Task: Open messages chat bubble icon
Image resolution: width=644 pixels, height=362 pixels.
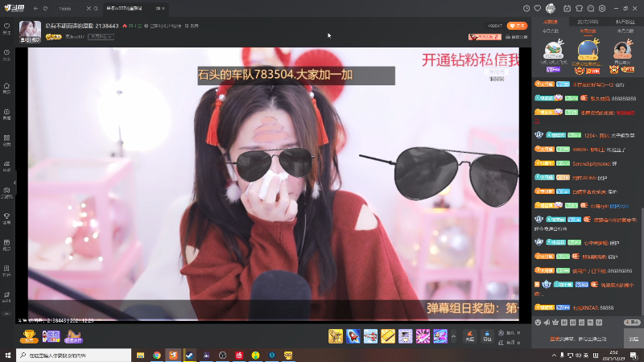Action: [591, 8]
